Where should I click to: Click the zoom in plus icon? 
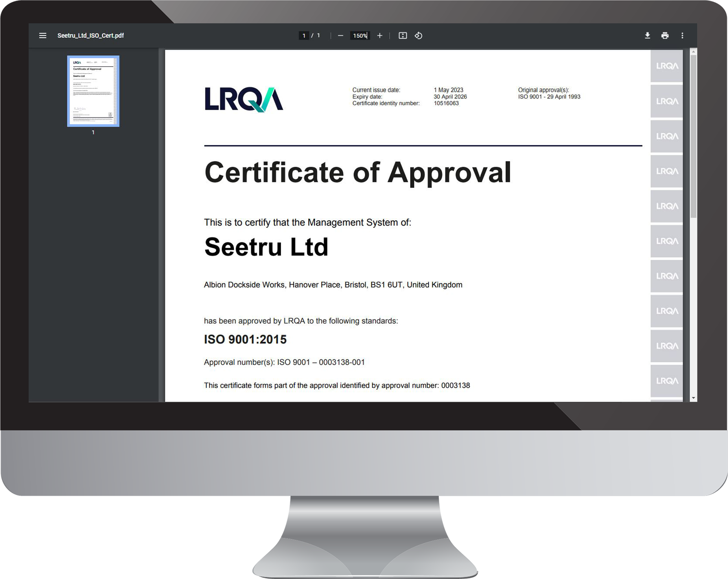click(380, 35)
